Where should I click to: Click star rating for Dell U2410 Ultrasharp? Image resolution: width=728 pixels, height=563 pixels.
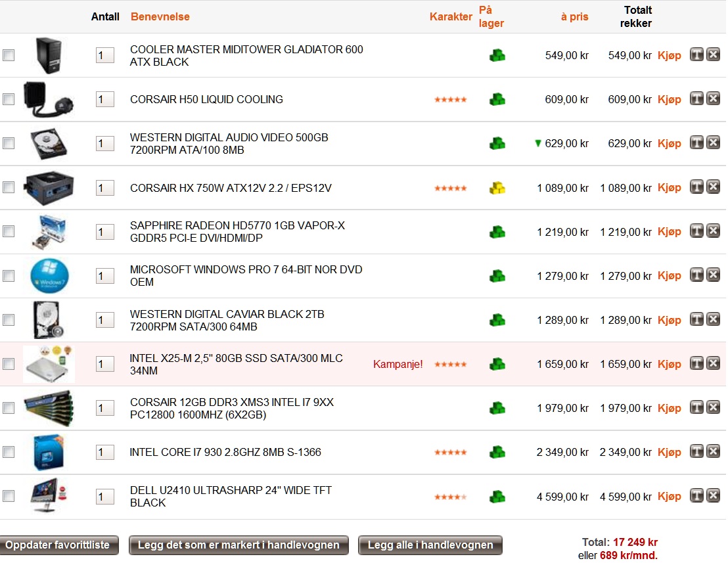[x=450, y=497]
